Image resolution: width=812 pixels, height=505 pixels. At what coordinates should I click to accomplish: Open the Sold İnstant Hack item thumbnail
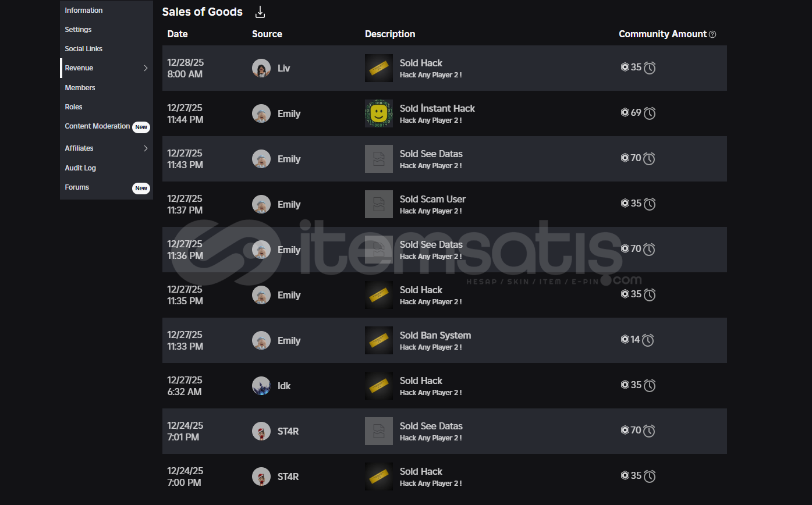379,113
